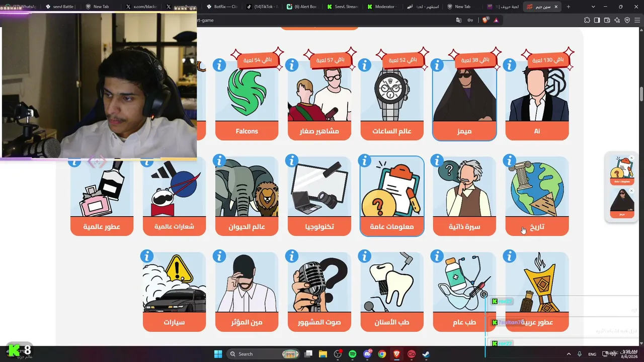Choose the صوت المشهور category
The image size is (644, 362).
click(319, 292)
